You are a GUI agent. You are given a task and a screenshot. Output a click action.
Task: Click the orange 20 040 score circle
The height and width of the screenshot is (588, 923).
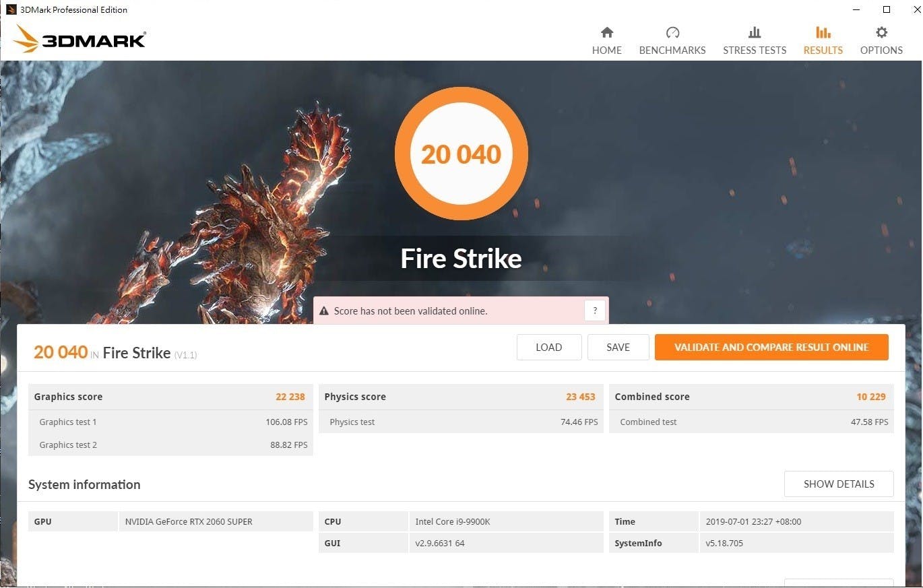(x=461, y=154)
